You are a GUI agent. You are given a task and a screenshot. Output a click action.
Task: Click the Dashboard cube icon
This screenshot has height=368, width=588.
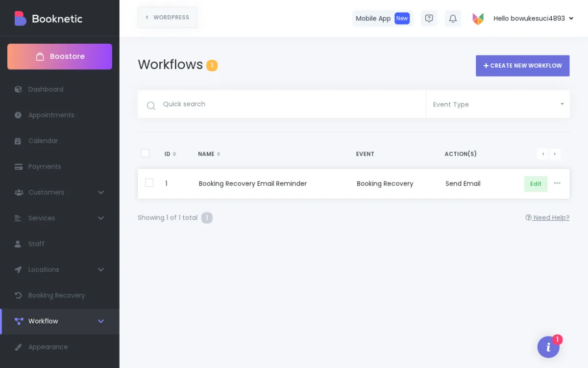point(18,89)
